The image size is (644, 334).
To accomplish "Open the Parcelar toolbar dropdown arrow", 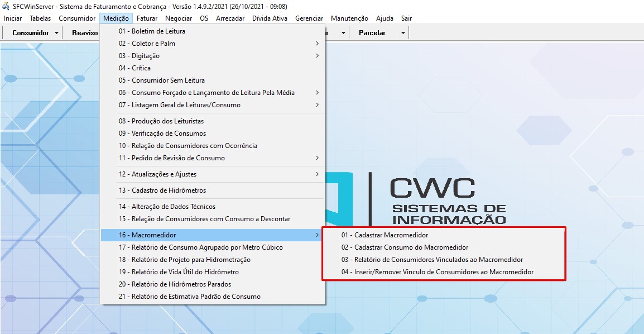I will pyautogui.click(x=403, y=33).
